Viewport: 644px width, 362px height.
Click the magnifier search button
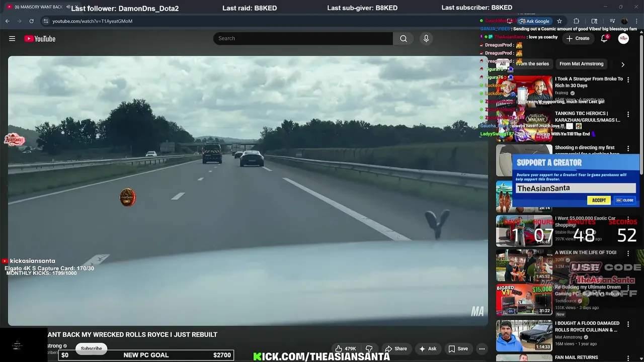click(x=404, y=39)
